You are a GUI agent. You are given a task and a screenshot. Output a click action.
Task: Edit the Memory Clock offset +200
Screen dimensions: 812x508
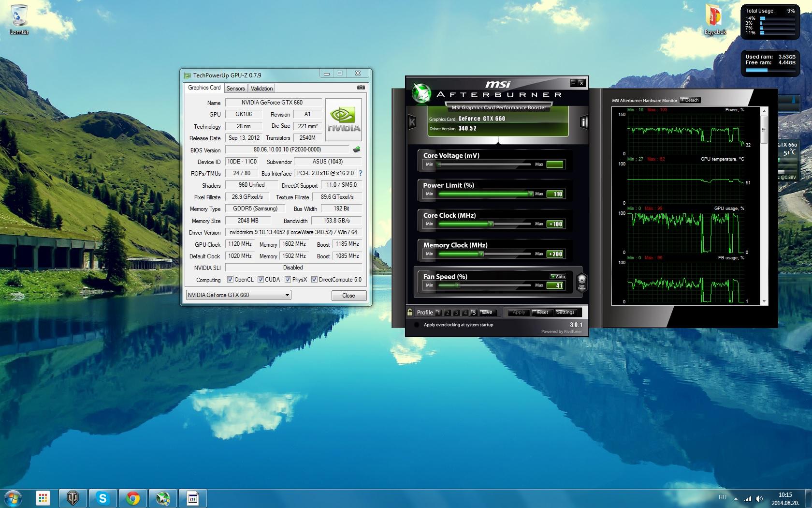(x=555, y=254)
